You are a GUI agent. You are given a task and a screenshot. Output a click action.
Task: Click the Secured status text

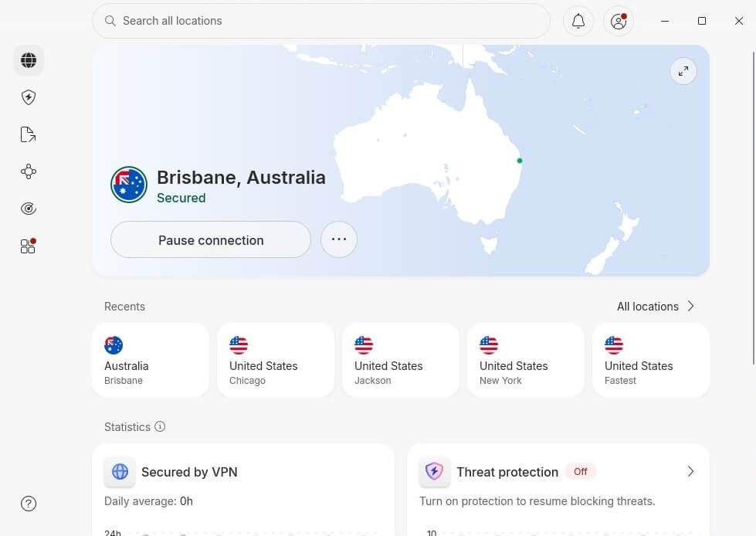pos(181,198)
